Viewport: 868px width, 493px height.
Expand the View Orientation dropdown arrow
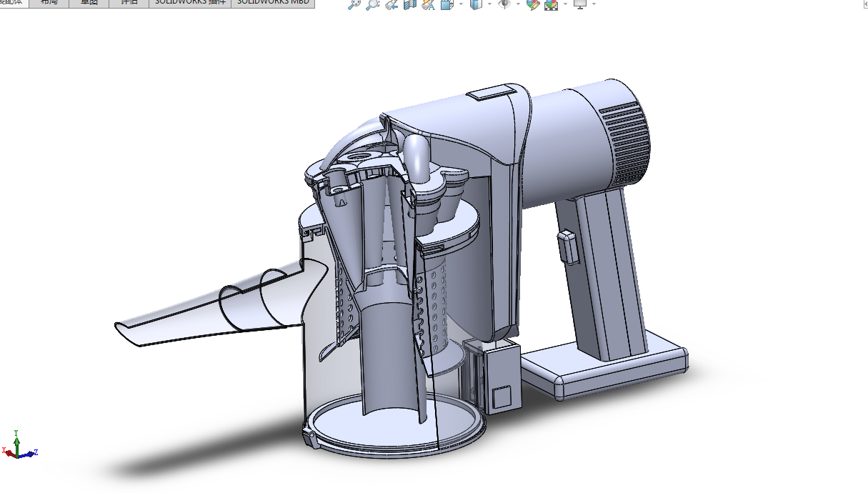(x=461, y=4)
